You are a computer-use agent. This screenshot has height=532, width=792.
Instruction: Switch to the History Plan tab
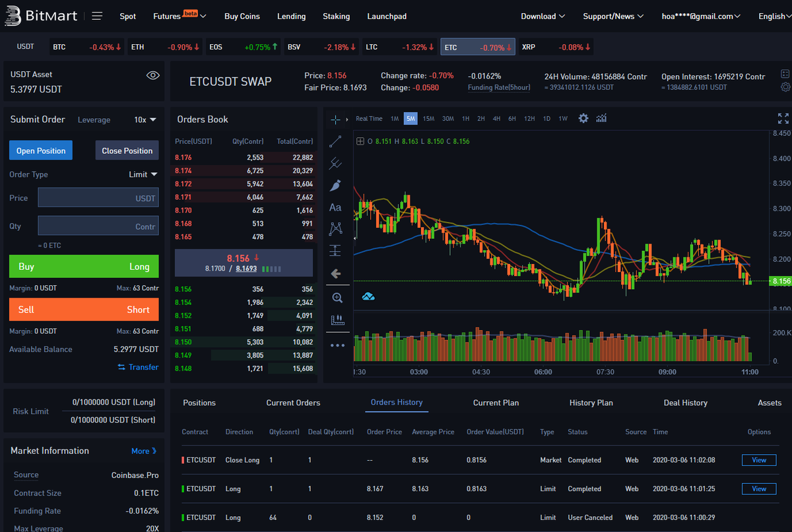591,403
